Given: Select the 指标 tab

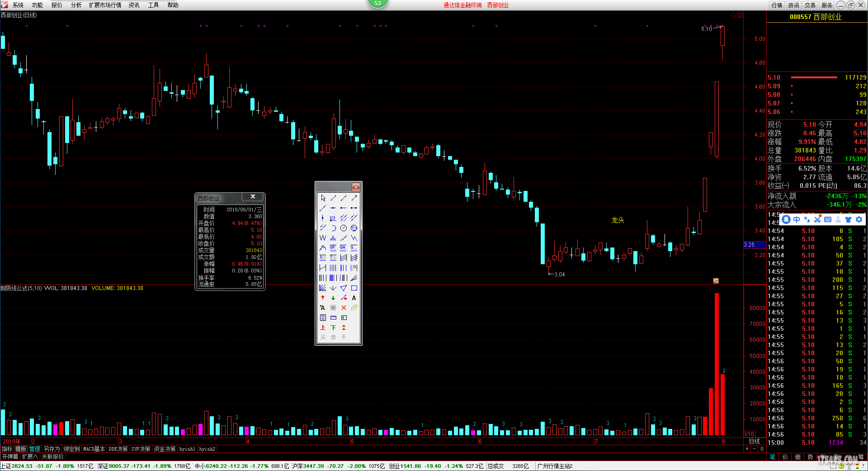Looking at the screenshot, I should pos(7,449).
